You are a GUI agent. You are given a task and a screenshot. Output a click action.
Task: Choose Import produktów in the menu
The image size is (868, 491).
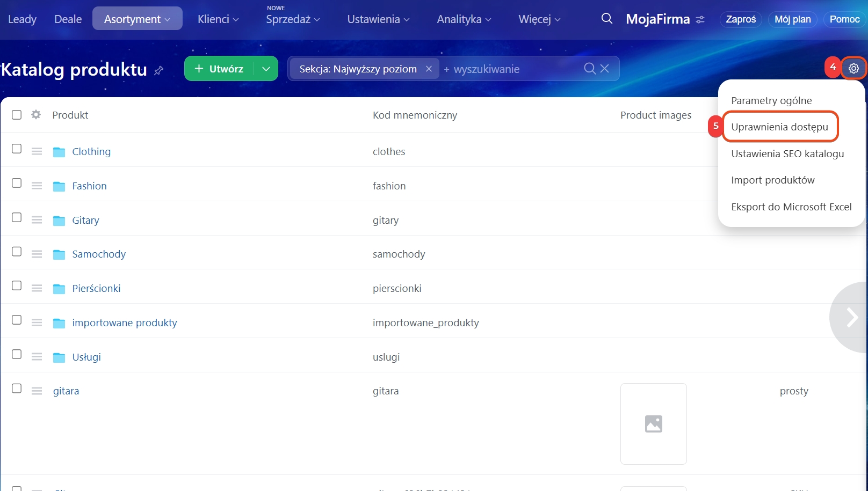[x=772, y=180]
